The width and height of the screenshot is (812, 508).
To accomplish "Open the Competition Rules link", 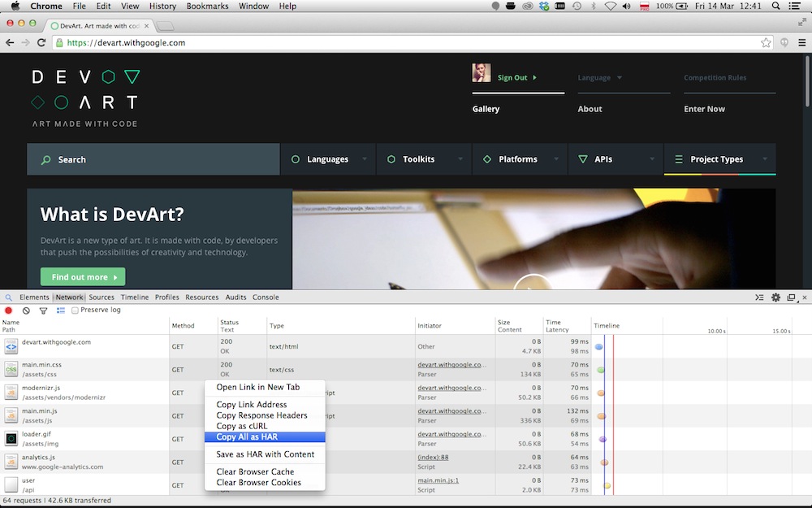I will [x=715, y=78].
